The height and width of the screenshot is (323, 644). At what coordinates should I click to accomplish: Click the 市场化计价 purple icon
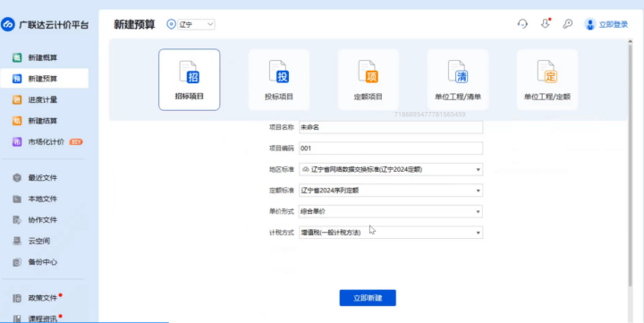pos(17,141)
